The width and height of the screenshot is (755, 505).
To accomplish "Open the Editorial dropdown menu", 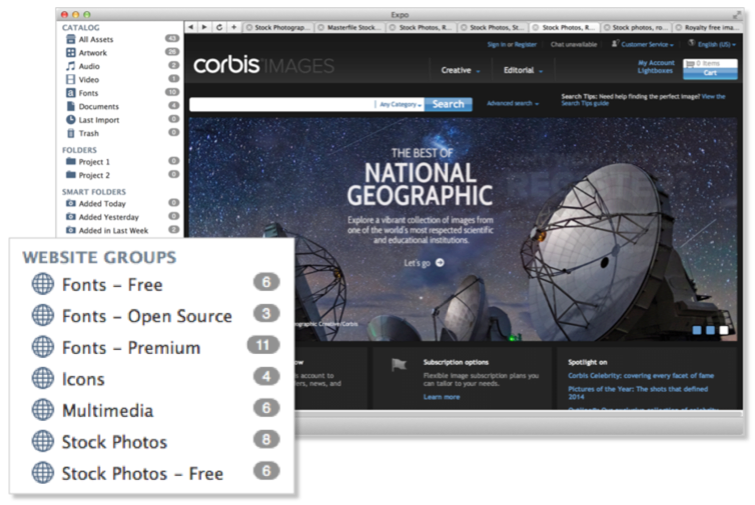I will click(523, 70).
